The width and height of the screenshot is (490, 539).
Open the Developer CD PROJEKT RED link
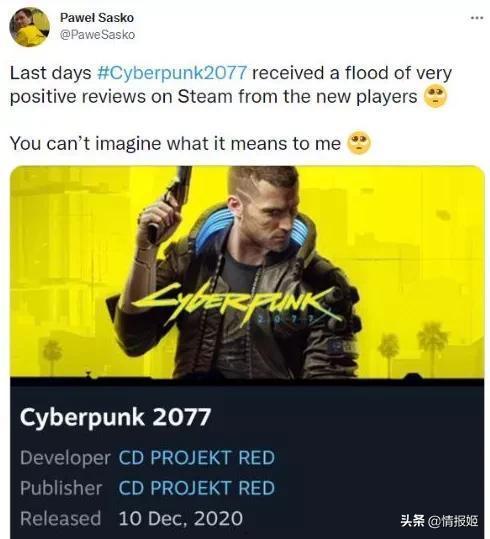[197, 458]
